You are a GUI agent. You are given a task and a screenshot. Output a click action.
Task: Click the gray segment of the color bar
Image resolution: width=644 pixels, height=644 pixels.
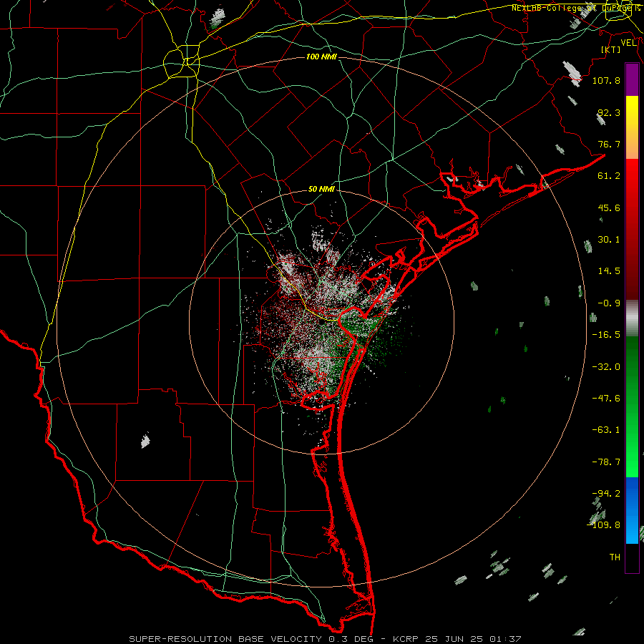point(632,318)
